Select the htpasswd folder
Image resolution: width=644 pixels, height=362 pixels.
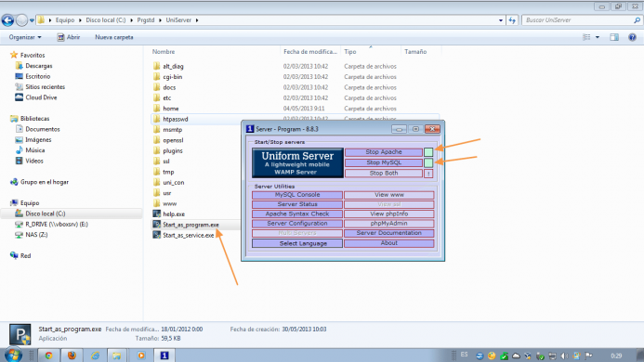click(176, 119)
